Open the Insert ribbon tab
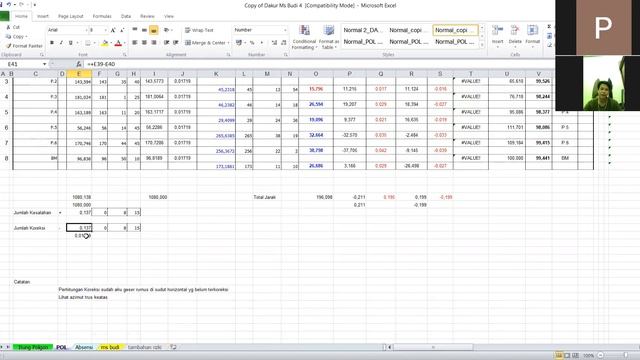This screenshot has width=640, height=360. click(x=43, y=16)
